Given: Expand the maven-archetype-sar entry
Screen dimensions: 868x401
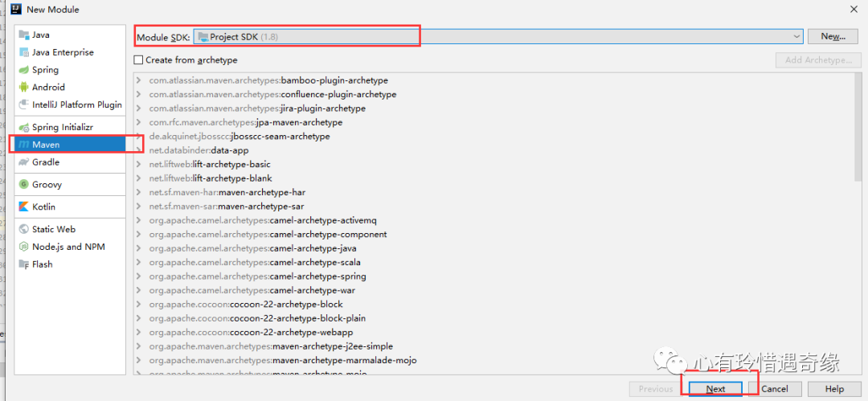Looking at the screenshot, I should coord(139,206).
